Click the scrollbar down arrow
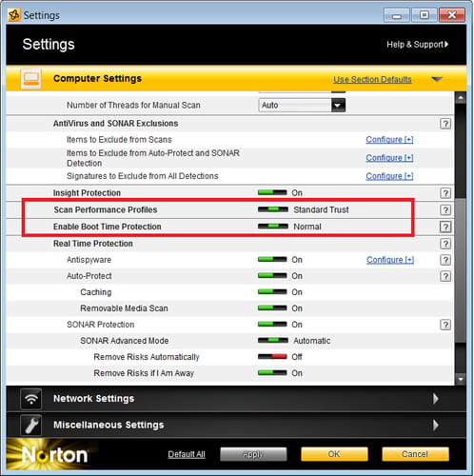This screenshot has width=474, height=476. click(x=461, y=379)
